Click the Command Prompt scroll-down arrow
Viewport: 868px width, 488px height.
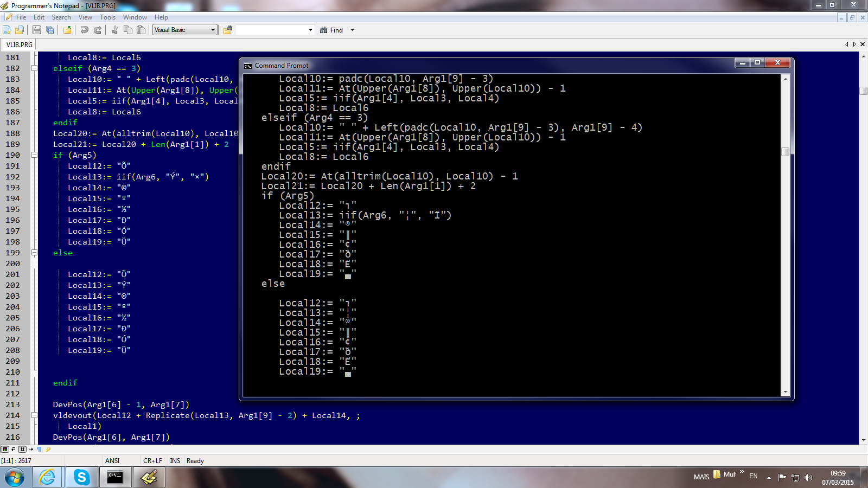785,392
